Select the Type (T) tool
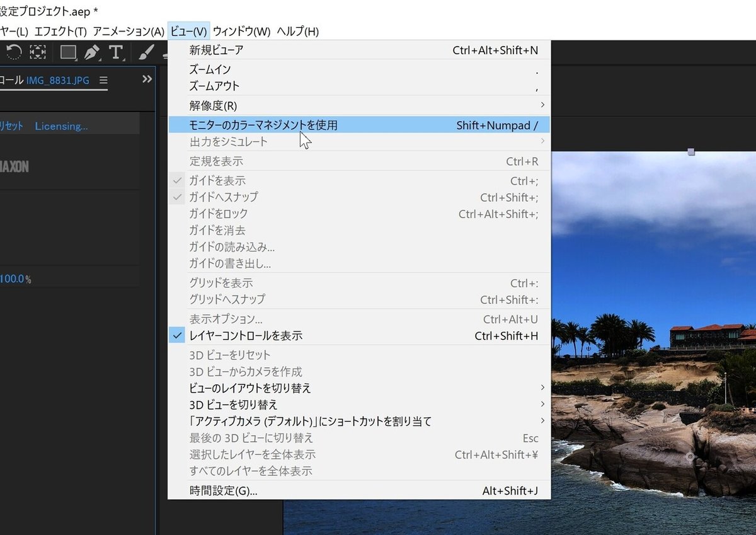756x535 pixels. click(116, 52)
